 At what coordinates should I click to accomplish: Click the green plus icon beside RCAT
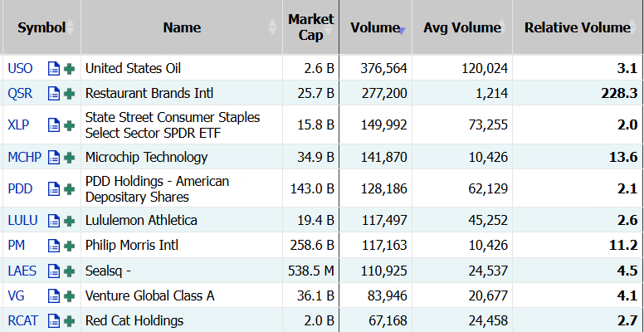(x=69, y=320)
